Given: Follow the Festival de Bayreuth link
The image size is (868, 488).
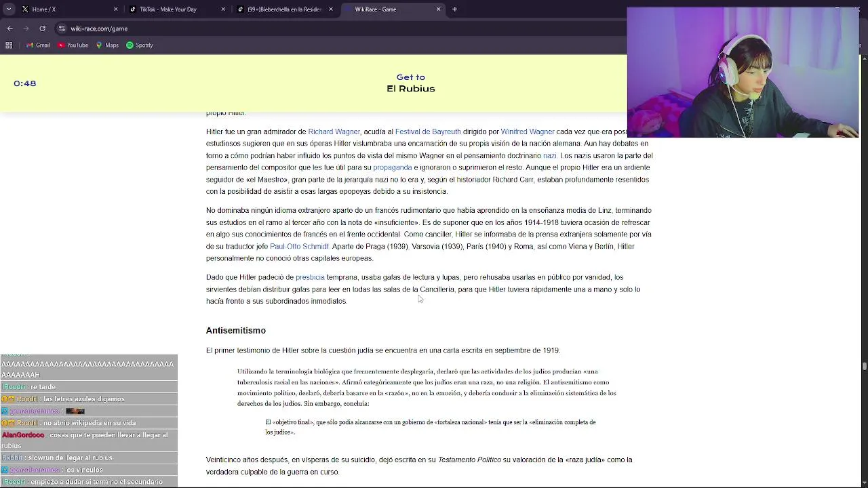Looking at the screenshot, I should point(428,131).
